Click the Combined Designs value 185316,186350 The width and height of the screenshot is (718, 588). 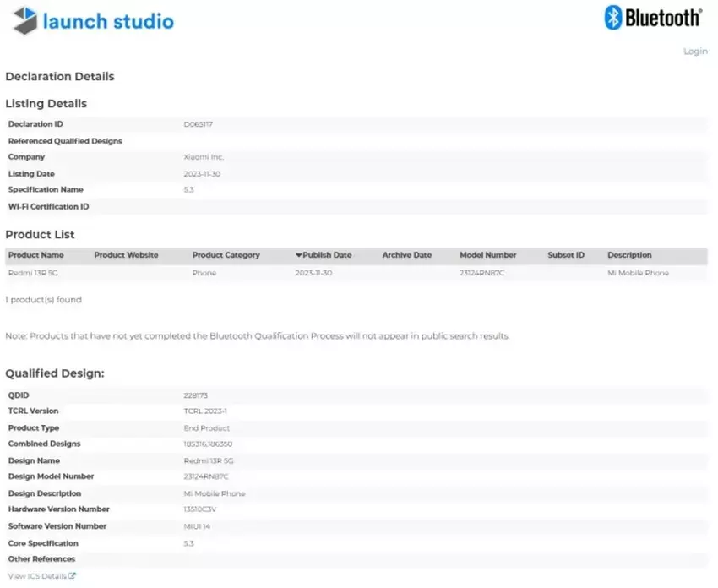[208, 444]
